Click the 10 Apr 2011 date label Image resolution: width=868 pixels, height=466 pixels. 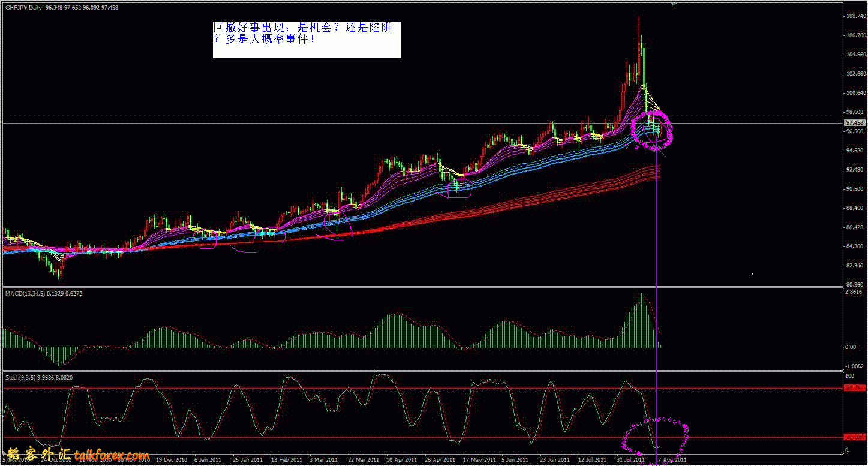click(x=402, y=460)
